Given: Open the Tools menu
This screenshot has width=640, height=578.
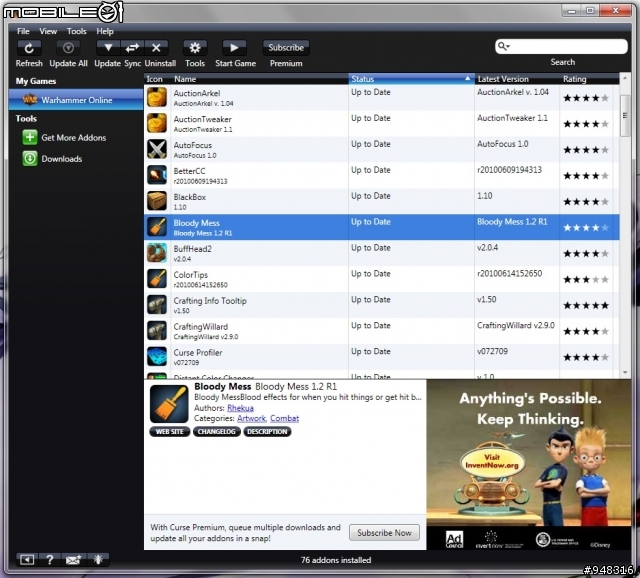Looking at the screenshot, I should tap(76, 31).
